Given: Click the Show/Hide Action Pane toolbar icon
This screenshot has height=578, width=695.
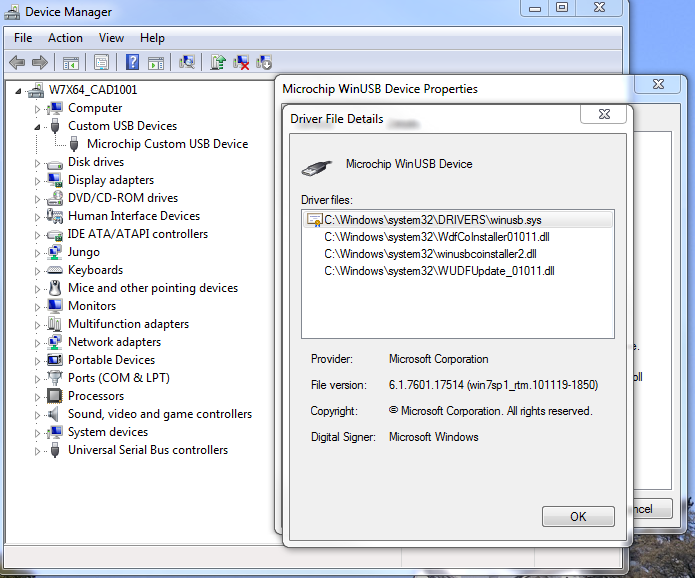Looking at the screenshot, I should 156,62.
